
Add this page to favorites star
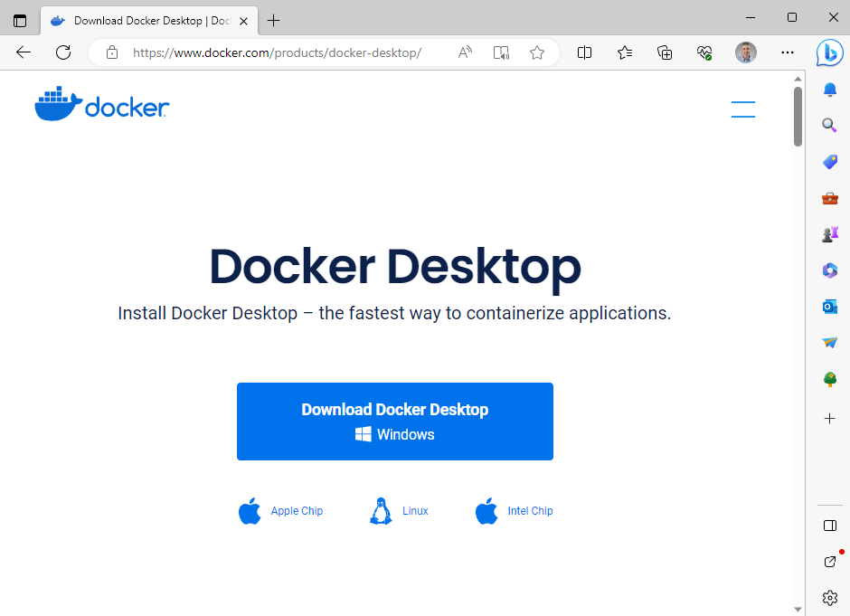click(x=536, y=52)
